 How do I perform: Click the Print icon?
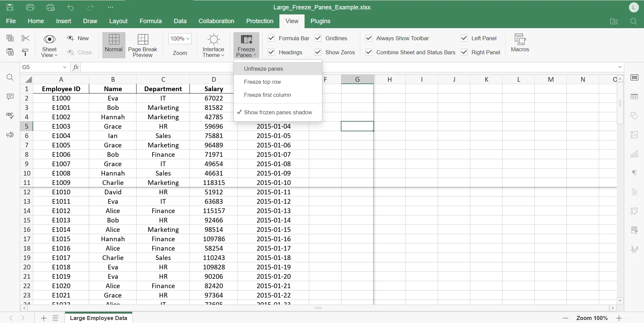[30, 7]
